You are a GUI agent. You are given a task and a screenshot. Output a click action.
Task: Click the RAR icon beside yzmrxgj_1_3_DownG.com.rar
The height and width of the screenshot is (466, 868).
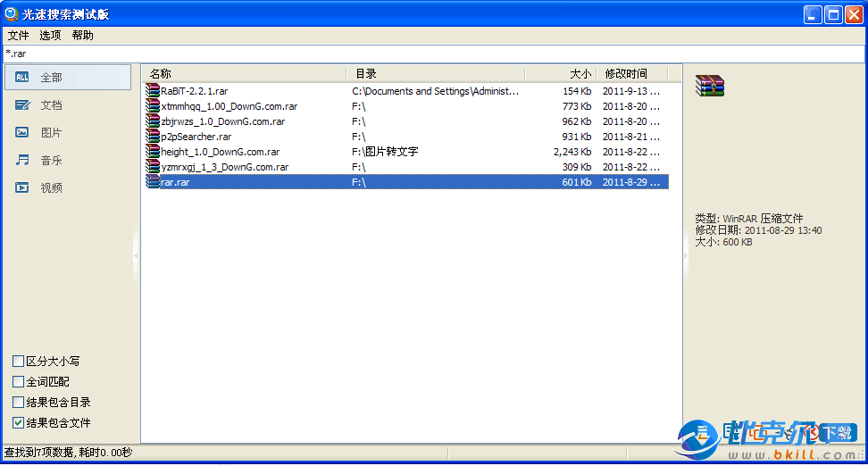(x=153, y=167)
